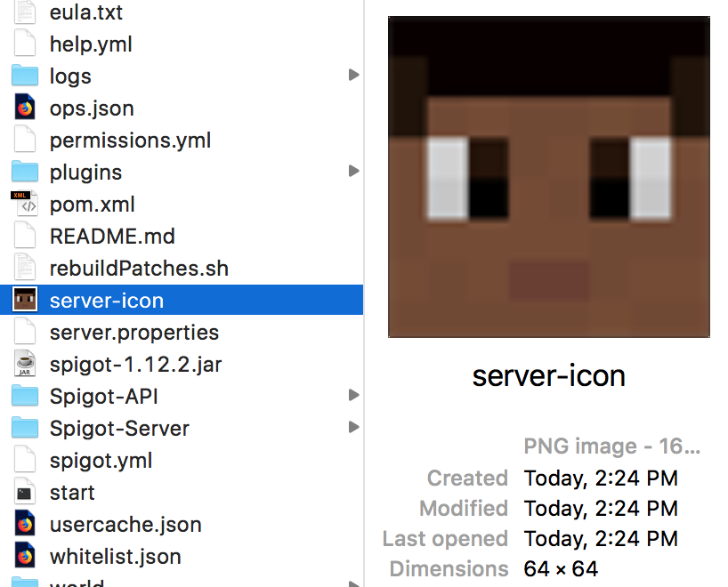Image resolution: width=728 pixels, height=587 pixels.
Task: Click the rebuildPatches.sh script icon
Action: 24,268
